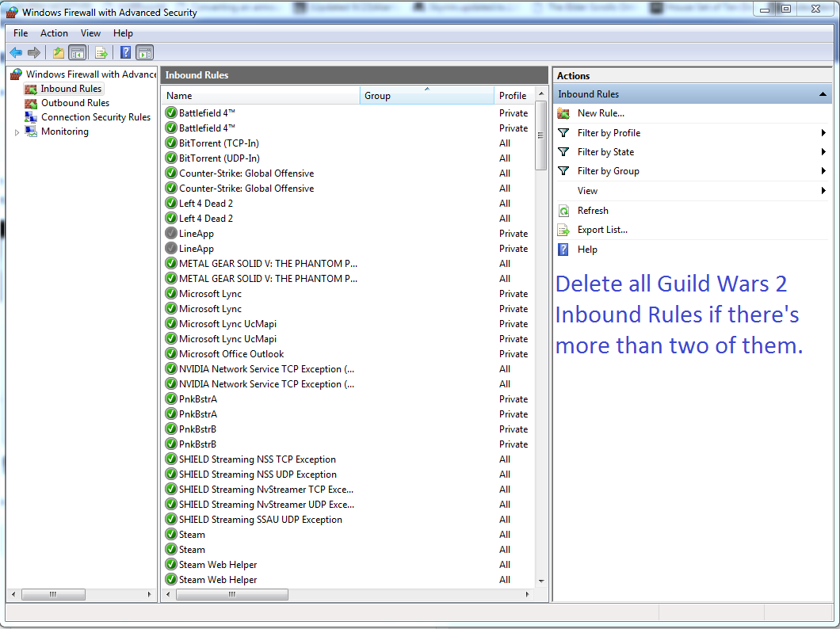Click the Export List toolbar icon
840x629 pixels.
(x=101, y=52)
